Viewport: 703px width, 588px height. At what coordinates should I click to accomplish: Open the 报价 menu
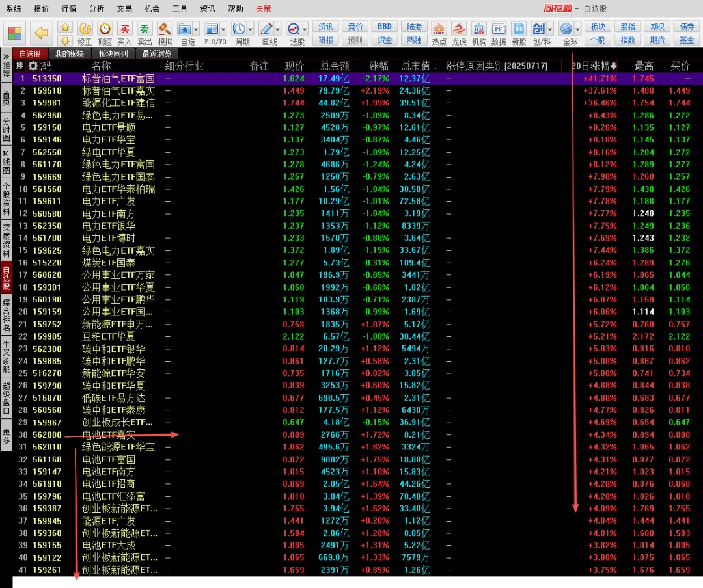coord(41,8)
